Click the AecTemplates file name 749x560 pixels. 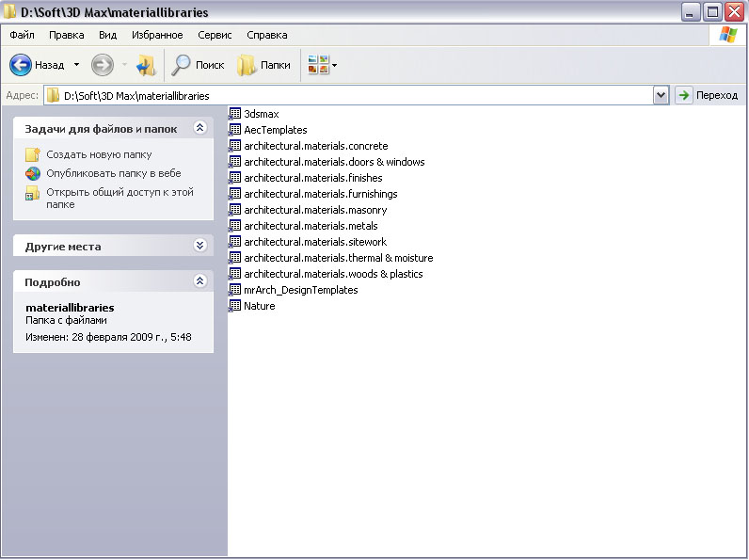click(x=275, y=130)
